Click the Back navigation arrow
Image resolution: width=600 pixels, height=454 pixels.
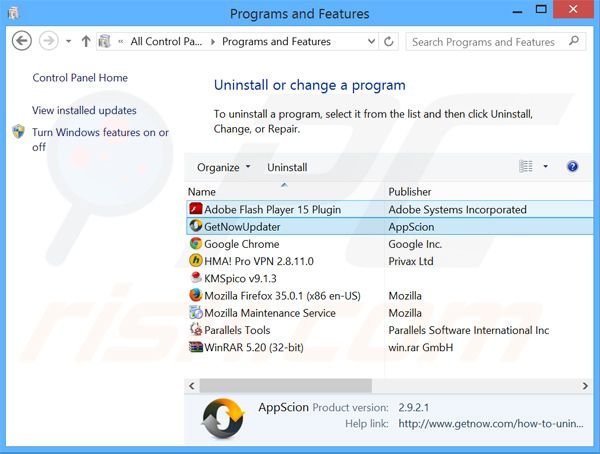click(21, 41)
